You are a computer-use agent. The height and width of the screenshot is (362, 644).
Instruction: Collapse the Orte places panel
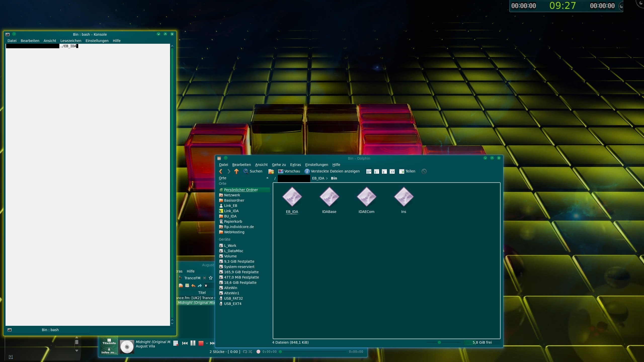pos(267,178)
